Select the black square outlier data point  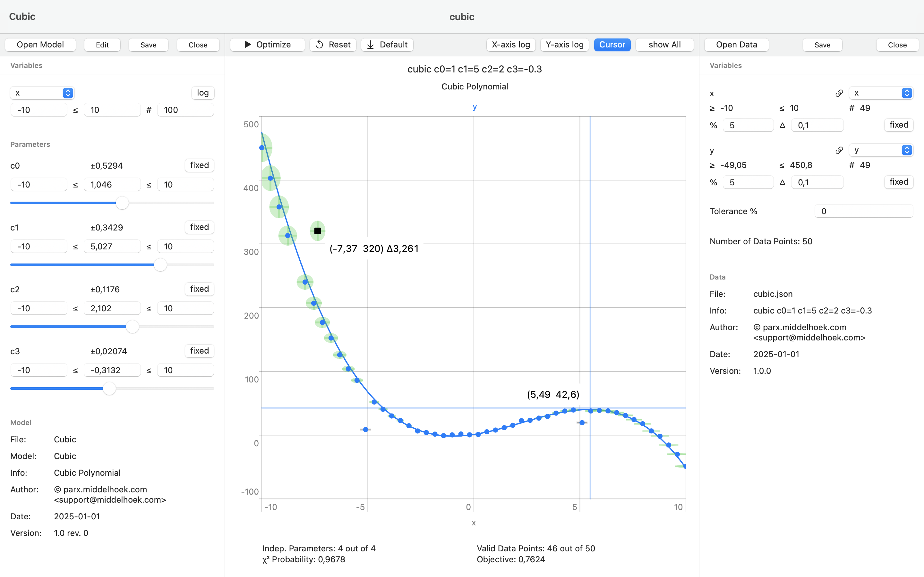[317, 231]
